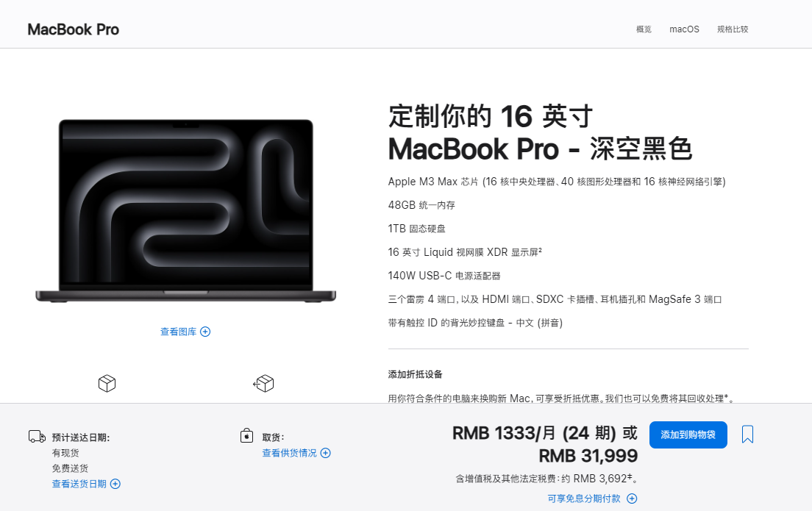Save configuration with the bookmark icon
The image size is (812, 511).
click(x=747, y=435)
